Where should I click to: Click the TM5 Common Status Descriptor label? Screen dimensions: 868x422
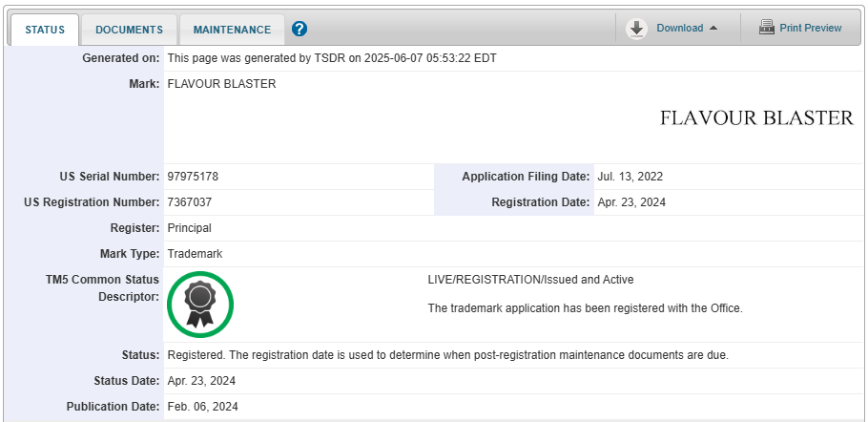click(102, 288)
